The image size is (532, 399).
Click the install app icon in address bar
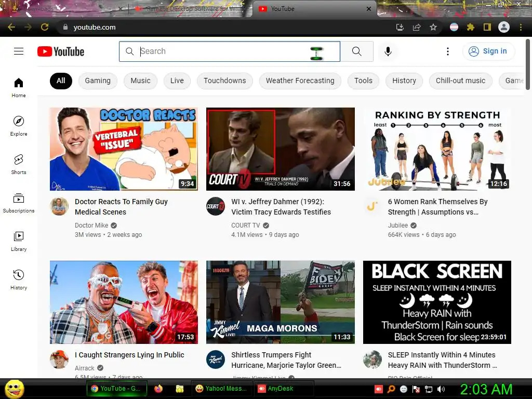pos(400,27)
